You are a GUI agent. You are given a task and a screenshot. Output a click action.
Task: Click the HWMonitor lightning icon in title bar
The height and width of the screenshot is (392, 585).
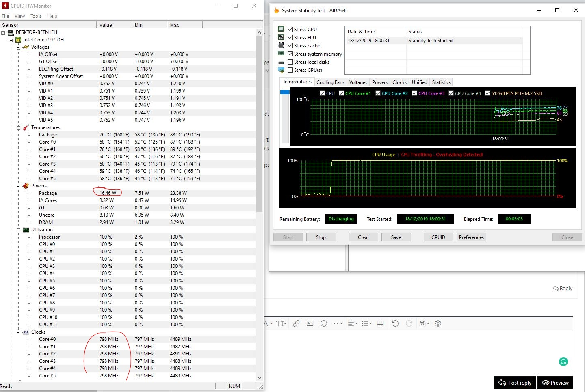(x=5, y=6)
